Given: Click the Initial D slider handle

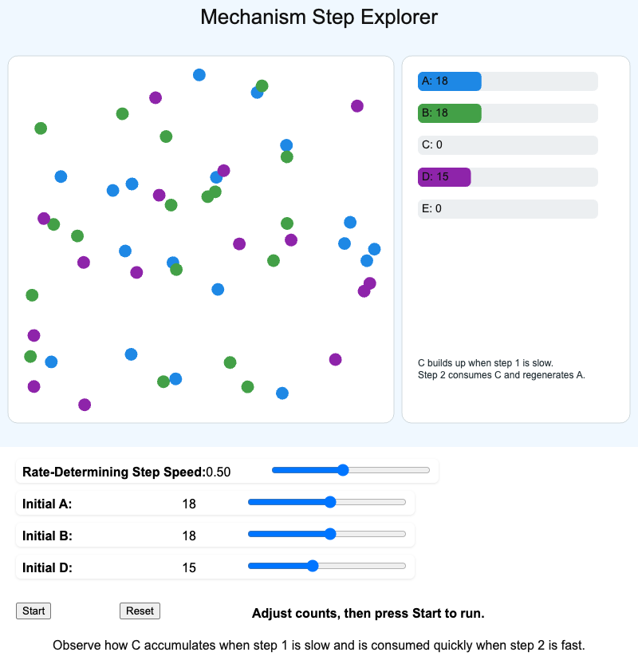Looking at the screenshot, I should click(313, 566).
